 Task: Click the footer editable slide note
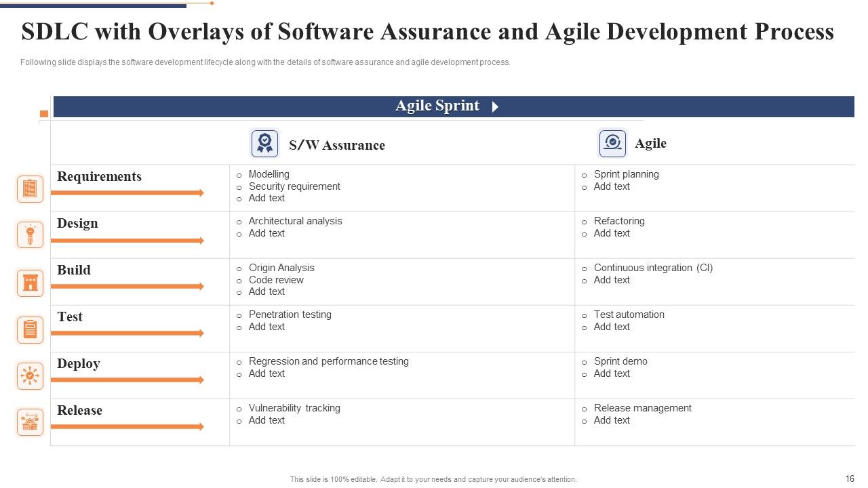[x=433, y=479]
